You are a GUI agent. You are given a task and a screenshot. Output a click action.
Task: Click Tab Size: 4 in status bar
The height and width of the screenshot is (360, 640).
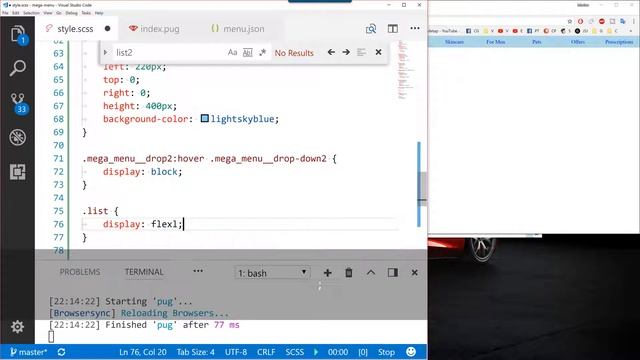point(196,352)
